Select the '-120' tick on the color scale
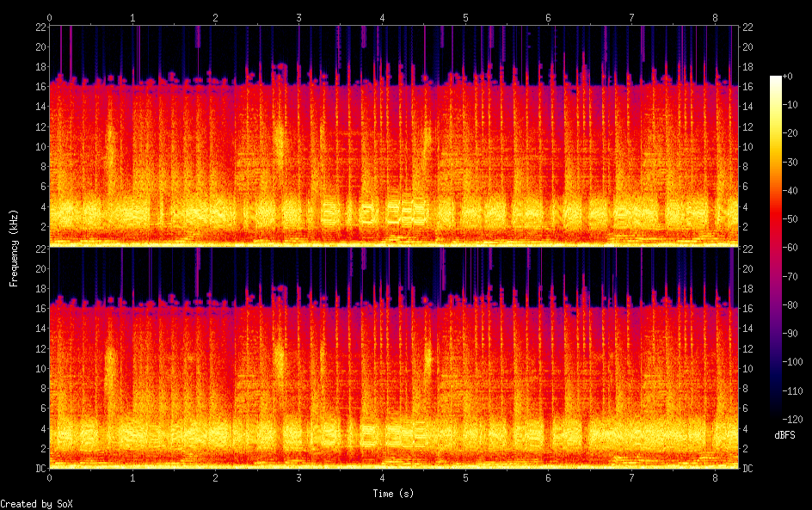This screenshot has width=812, height=510. pos(791,419)
